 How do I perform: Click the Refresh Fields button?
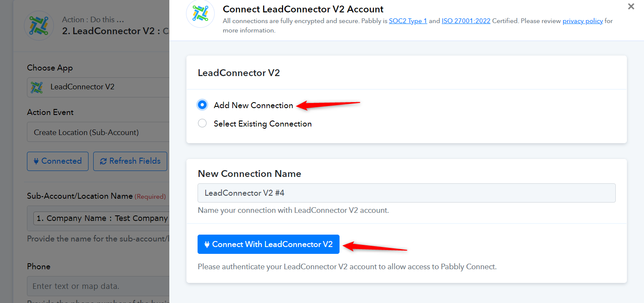[x=130, y=161]
